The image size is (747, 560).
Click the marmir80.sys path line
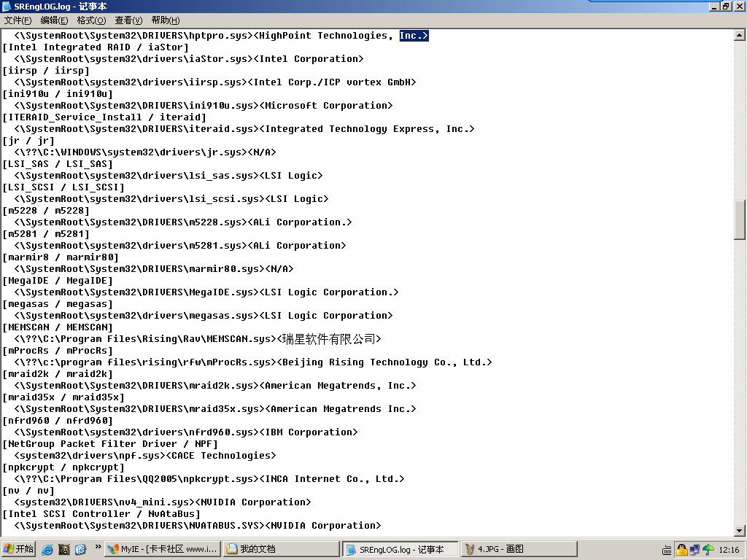pyautogui.click(x=154, y=269)
